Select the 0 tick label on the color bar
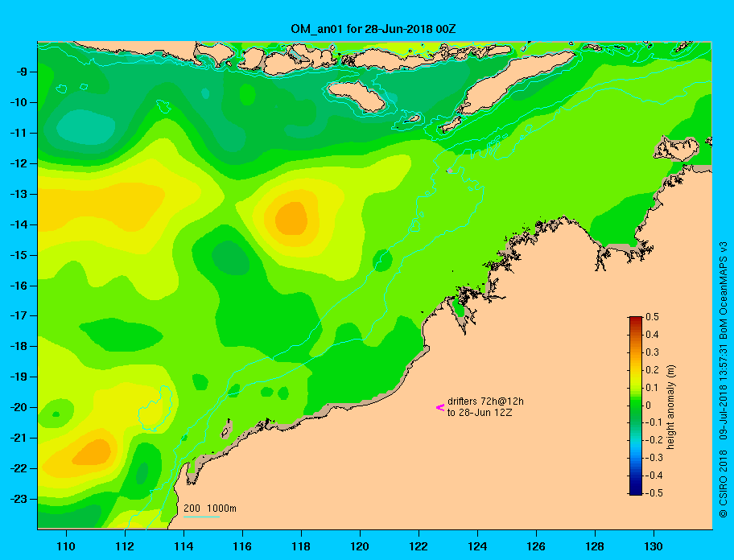Viewport: 734px width, 560px height. click(649, 406)
